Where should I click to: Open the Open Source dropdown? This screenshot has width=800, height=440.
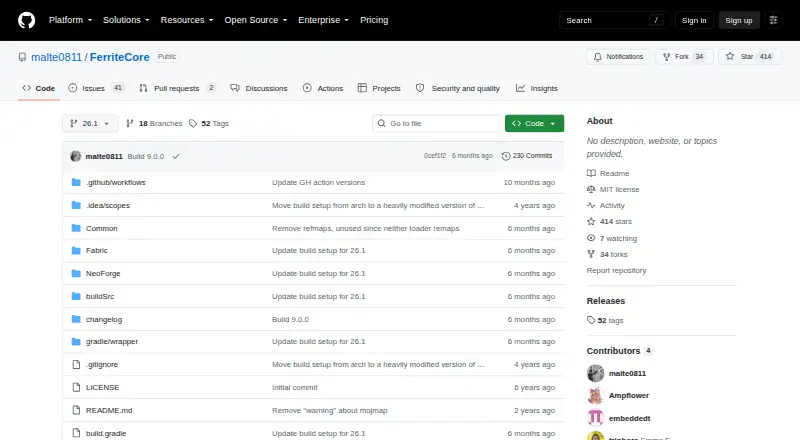click(x=256, y=20)
